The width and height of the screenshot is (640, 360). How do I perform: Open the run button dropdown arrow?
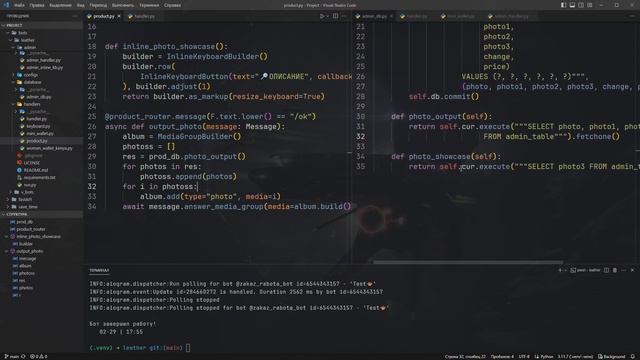click(x=327, y=16)
